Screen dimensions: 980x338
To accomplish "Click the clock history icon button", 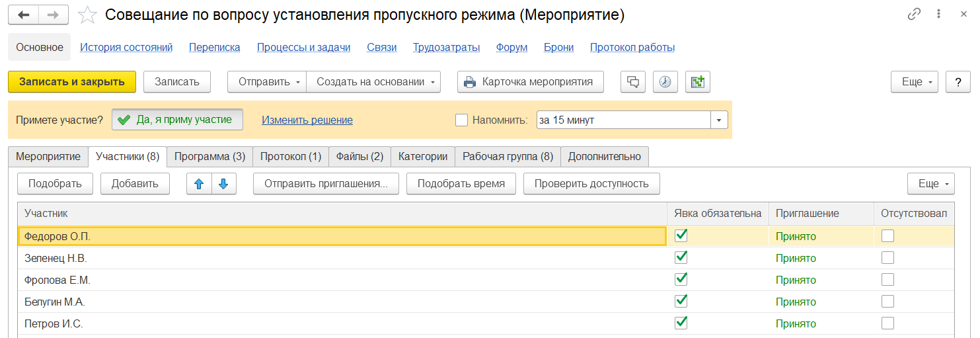I will (x=665, y=82).
